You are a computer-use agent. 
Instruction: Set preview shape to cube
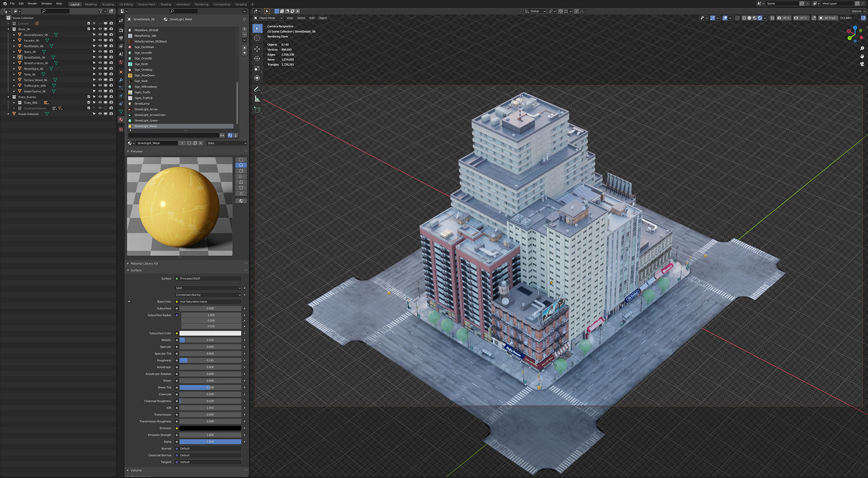click(x=241, y=171)
